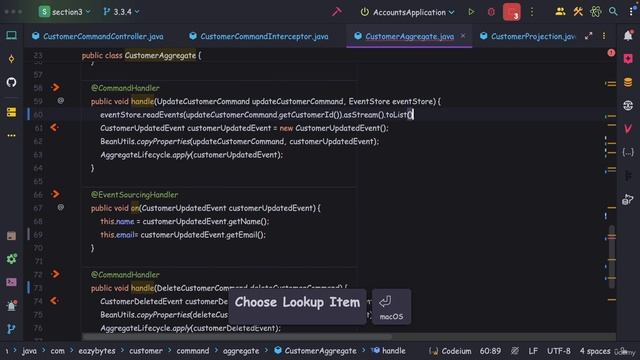Open the AccountsApplication run configuration dropdown

click(408, 12)
